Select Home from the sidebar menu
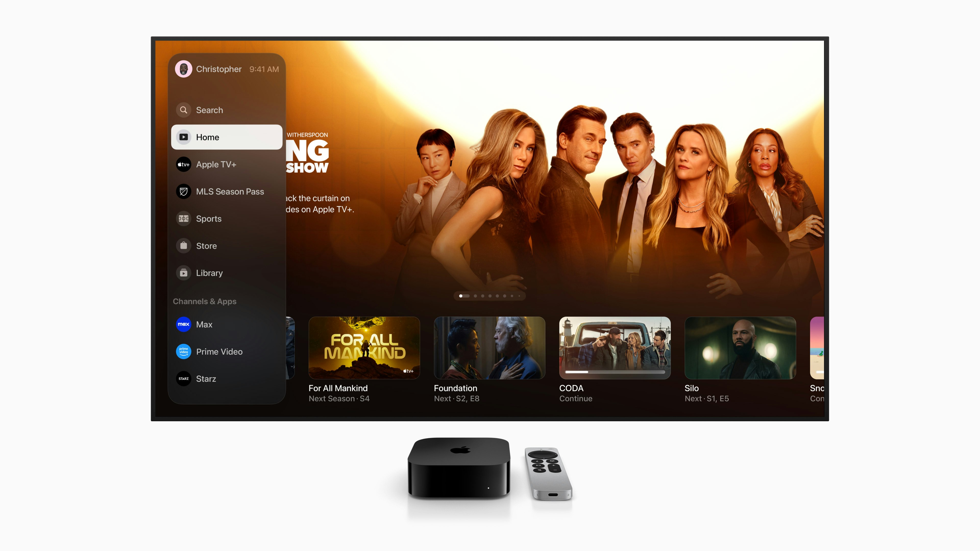 (226, 136)
